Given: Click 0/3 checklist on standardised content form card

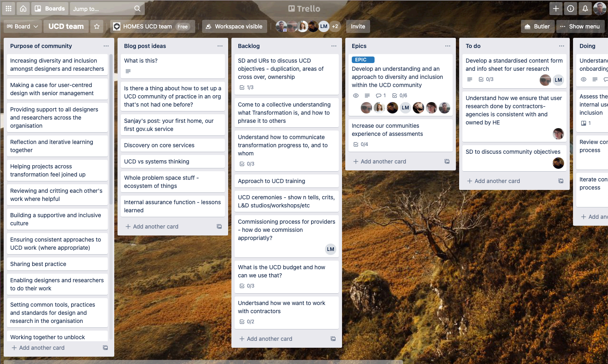Looking at the screenshot, I should coord(486,79).
